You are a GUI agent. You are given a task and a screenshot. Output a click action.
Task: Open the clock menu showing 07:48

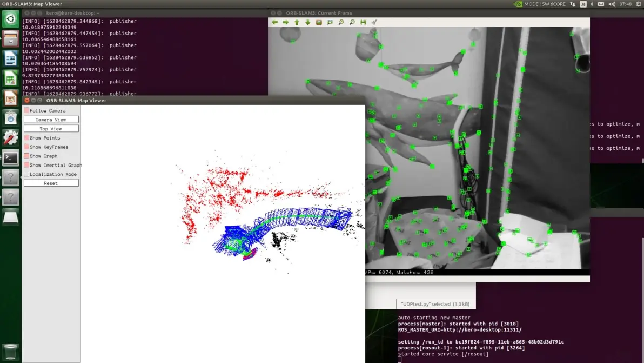point(625,4)
